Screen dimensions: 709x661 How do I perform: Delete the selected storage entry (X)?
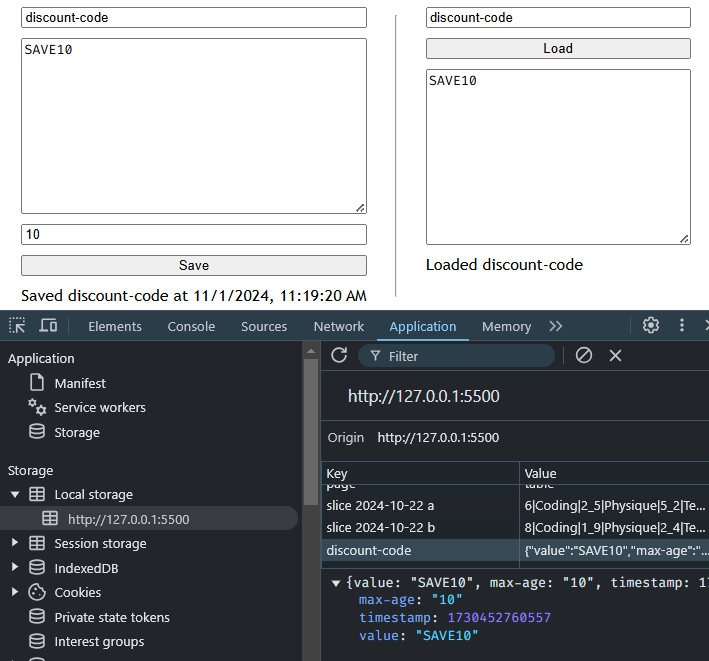coord(615,356)
